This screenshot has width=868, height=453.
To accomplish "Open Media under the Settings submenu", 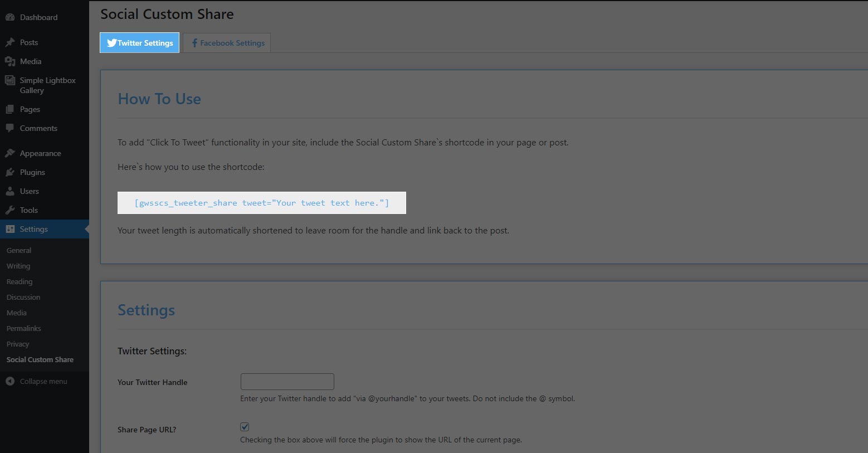I will tap(17, 313).
